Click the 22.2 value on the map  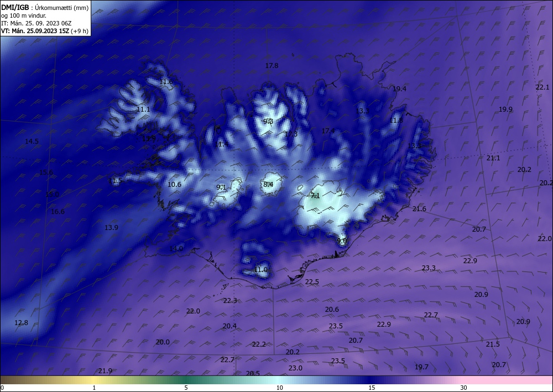click(x=258, y=344)
